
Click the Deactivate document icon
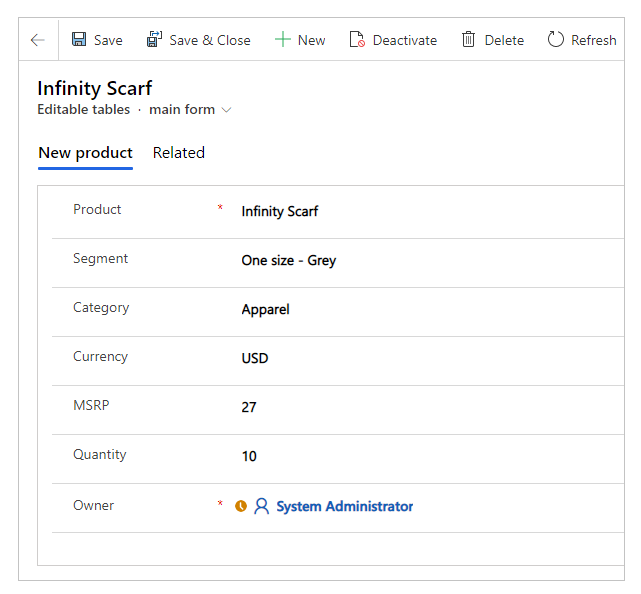357,40
